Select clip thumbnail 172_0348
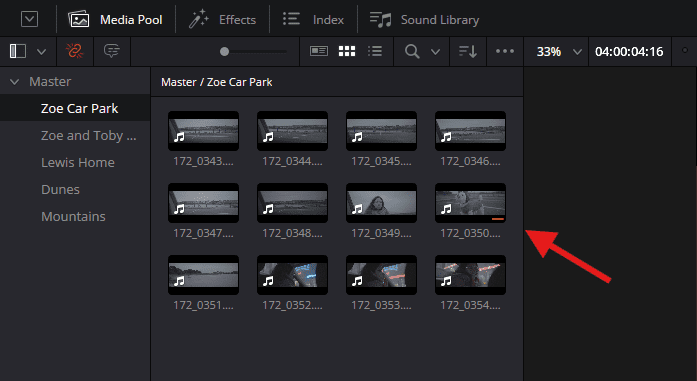697x381 pixels. pyautogui.click(x=292, y=203)
